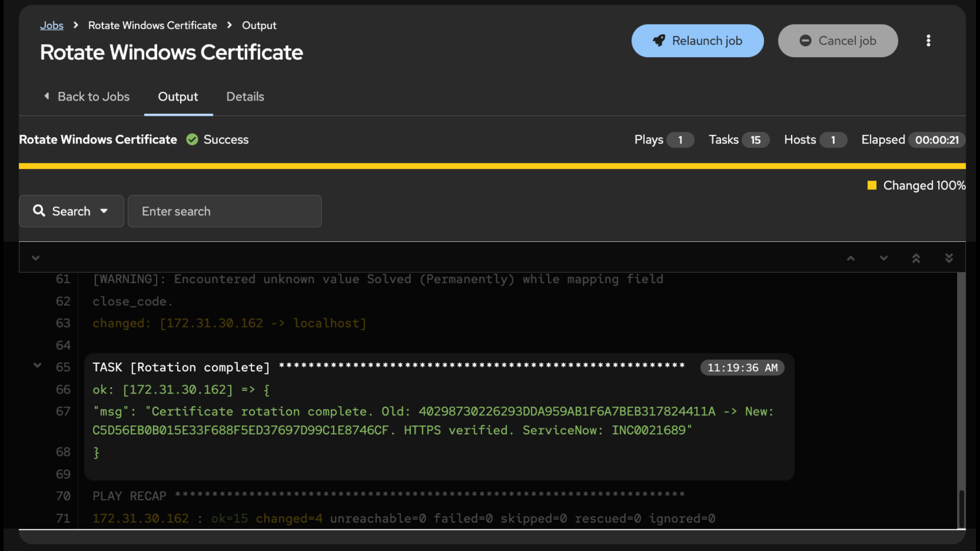Open the Jobs breadcrumb link
The width and height of the screenshot is (980, 551).
coord(52,26)
